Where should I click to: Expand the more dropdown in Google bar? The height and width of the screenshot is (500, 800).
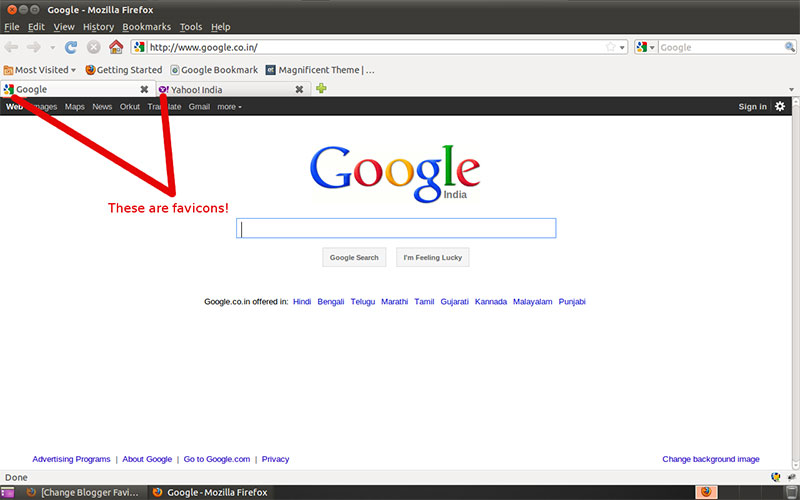[229, 107]
